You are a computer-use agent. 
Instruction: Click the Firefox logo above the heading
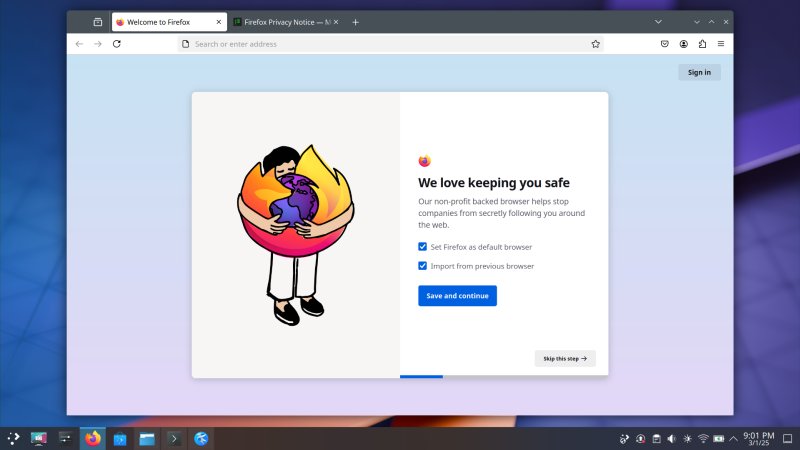point(424,161)
